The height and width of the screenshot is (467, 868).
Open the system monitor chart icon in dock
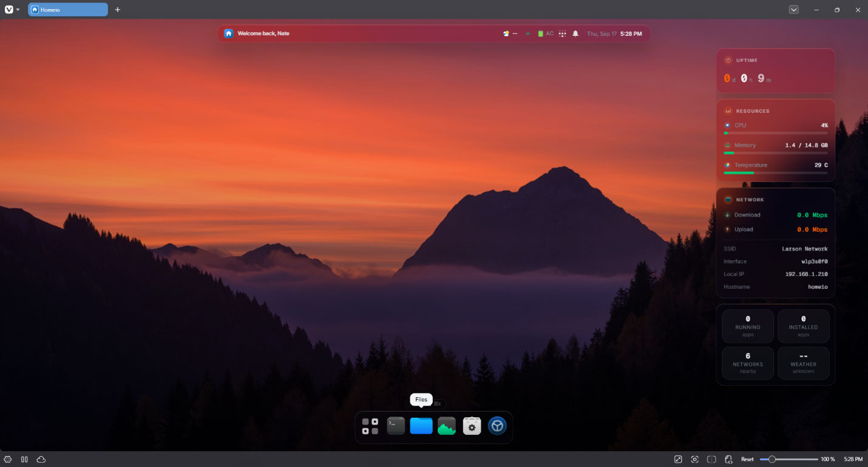tap(447, 426)
